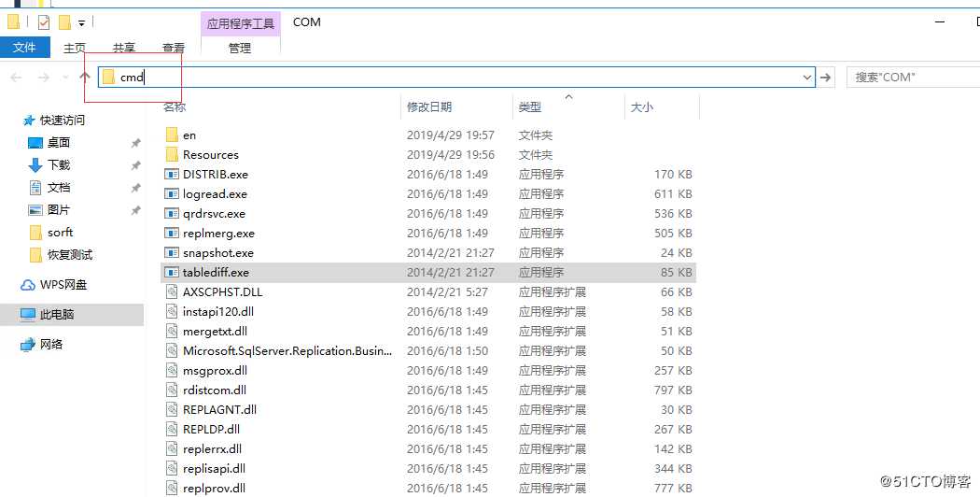Open 桌面 in the navigation pane
Screen dimensions: 980x497
59,143
